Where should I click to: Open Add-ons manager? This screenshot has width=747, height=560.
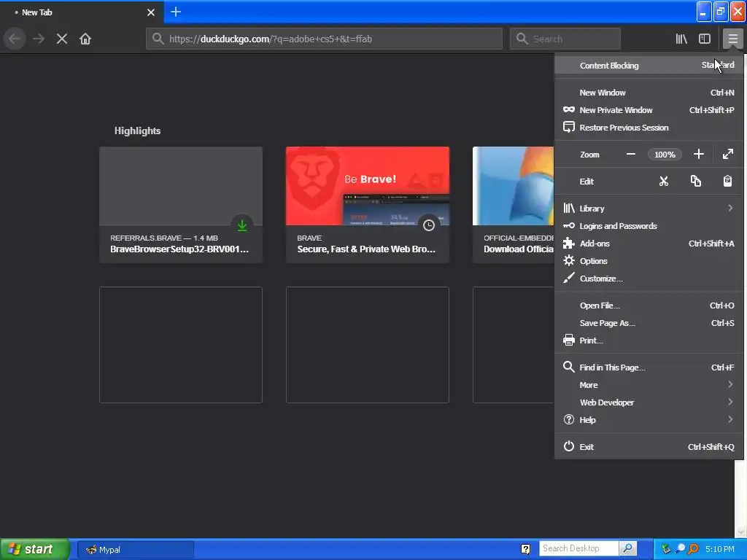pyautogui.click(x=649, y=244)
